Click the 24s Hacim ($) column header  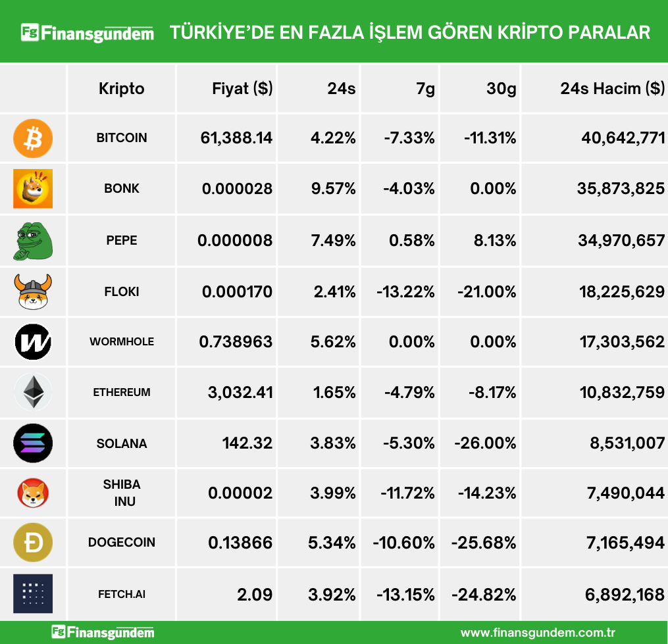[x=612, y=89]
